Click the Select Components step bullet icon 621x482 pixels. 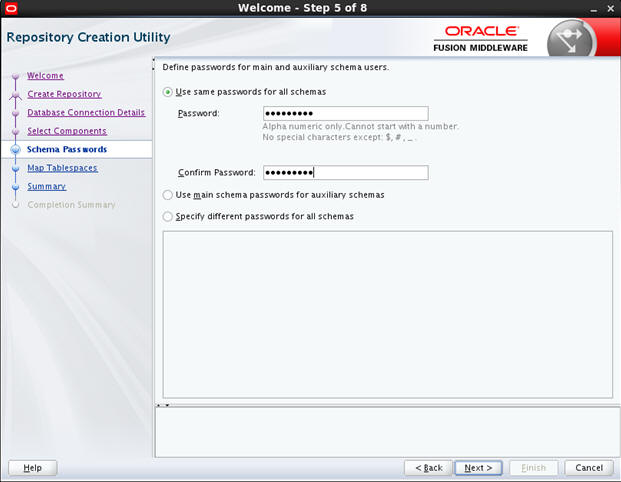point(15,131)
